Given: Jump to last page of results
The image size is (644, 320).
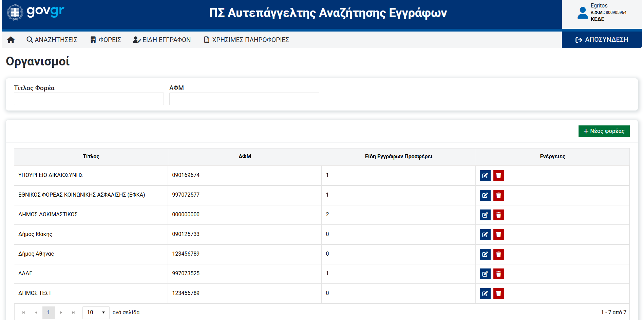Looking at the screenshot, I should click(x=73, y=313).
